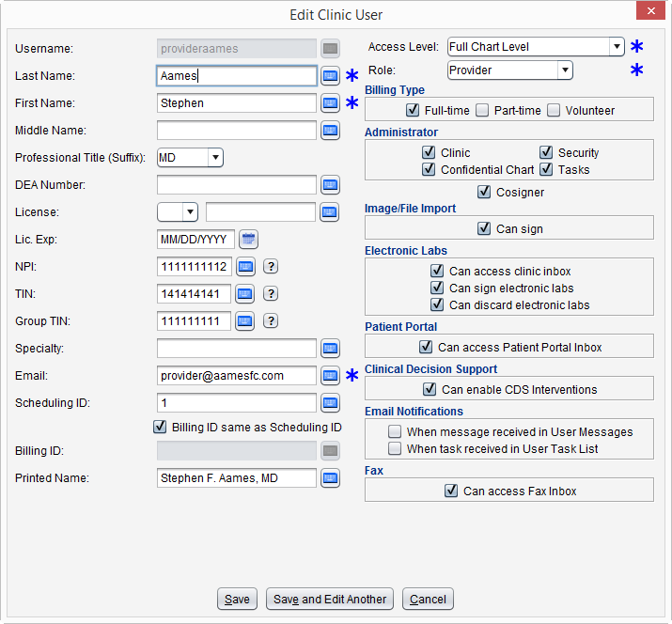This screenshot has height=624, width=672.
Task: Click Save and Edit Another
Action: [329, 599]
